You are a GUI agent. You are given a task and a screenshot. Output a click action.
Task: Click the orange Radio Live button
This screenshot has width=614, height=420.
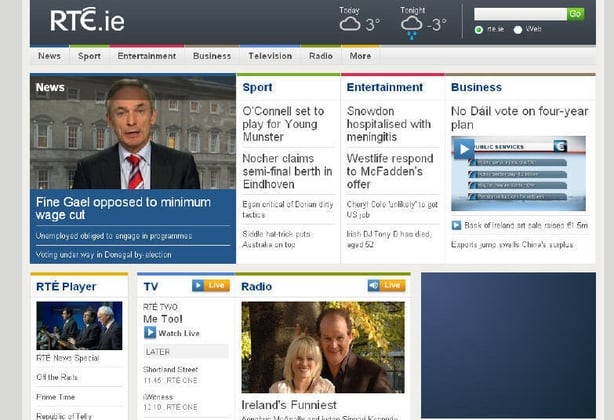coord(386,285)
